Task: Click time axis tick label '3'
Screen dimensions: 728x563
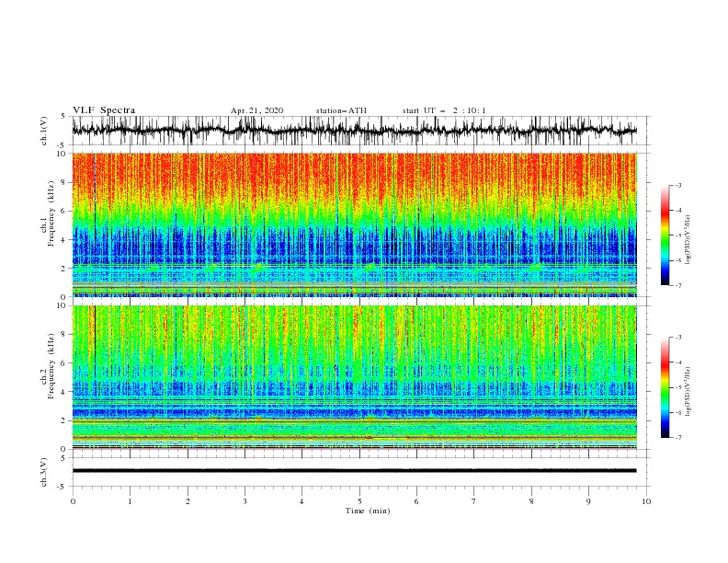Action: click(245, 501)
